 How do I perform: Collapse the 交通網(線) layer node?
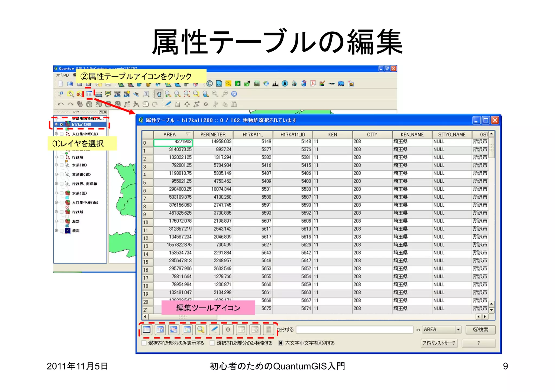pyautogui.click(x=56, y=174)
